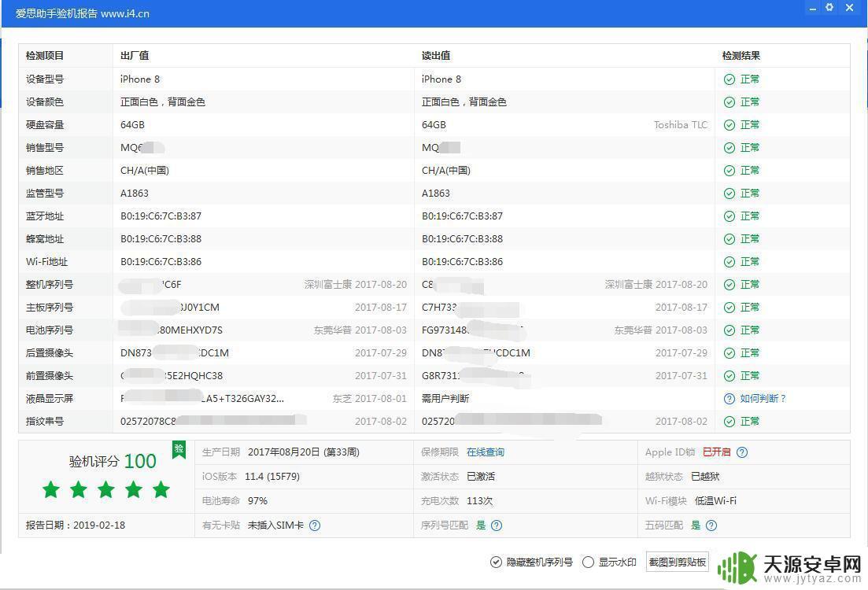Click the help icon beside 五码匹配 是

click(x=711, y=525)
